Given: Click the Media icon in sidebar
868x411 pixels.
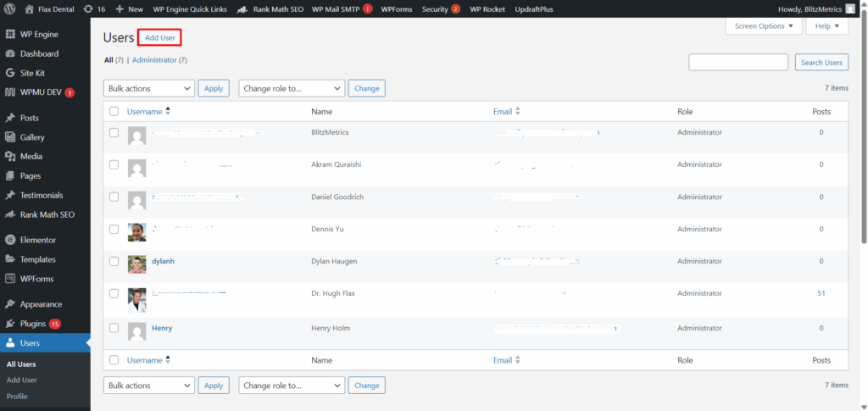Looking at the screenshot, I should pos(10,157).
